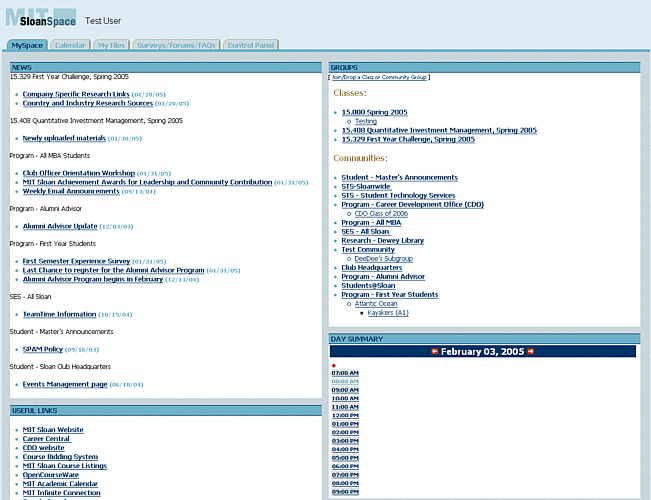
Task: Open the My Files tab
Action: [109, 45]
